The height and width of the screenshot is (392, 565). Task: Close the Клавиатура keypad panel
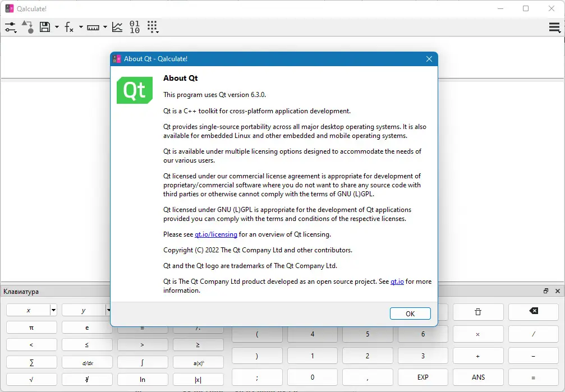tap(558, 291)
